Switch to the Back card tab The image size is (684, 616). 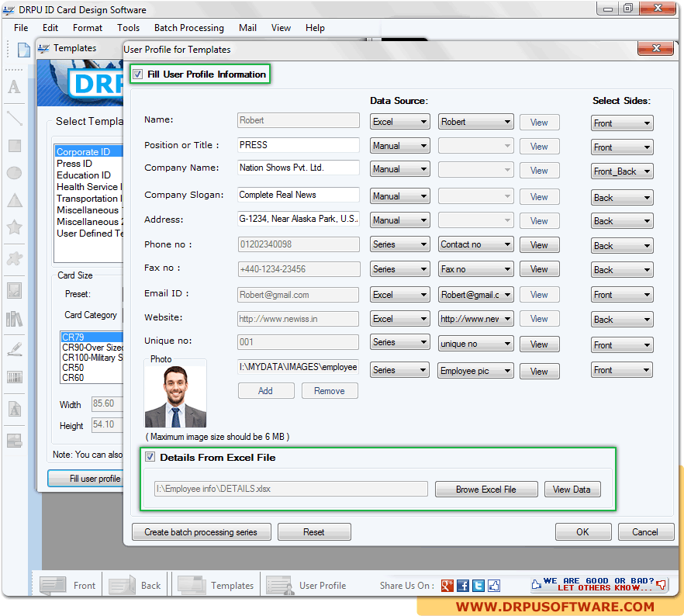(135, 585)
